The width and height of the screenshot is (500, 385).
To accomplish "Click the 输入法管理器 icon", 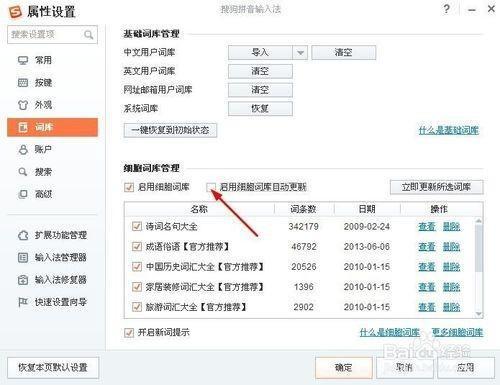I will pos(23,257).
